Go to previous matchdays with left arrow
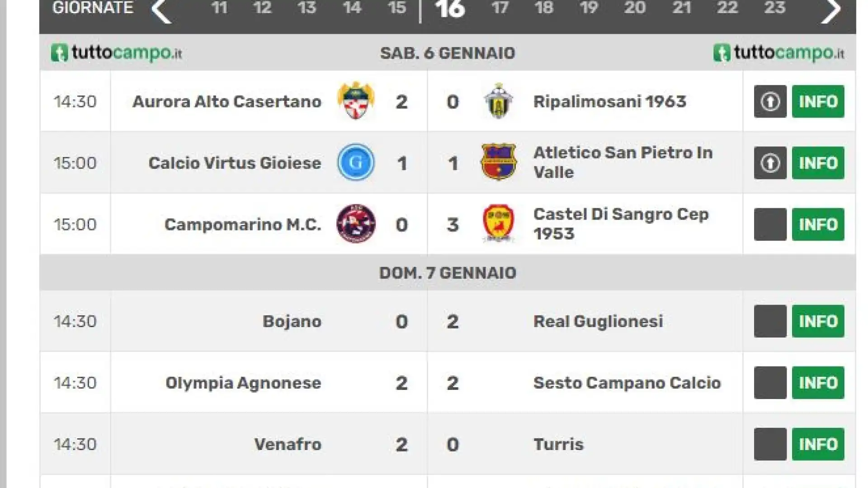The height and width of the screenshot is (488, 868). tap(161, 11)
